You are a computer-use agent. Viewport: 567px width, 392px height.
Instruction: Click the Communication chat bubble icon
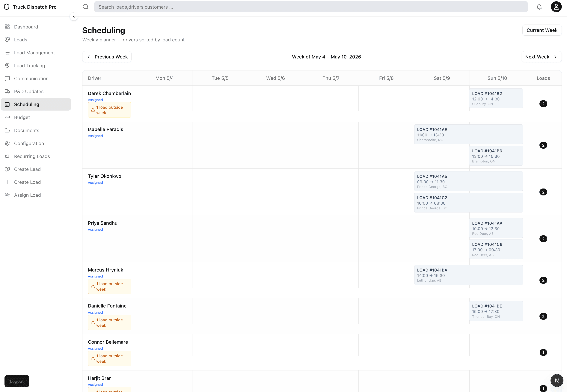click(x=7, y=79)
